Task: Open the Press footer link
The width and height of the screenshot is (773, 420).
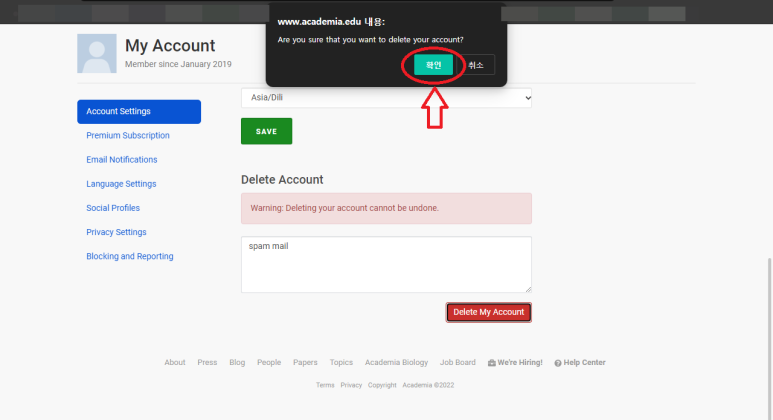Action: click(207, 362)
